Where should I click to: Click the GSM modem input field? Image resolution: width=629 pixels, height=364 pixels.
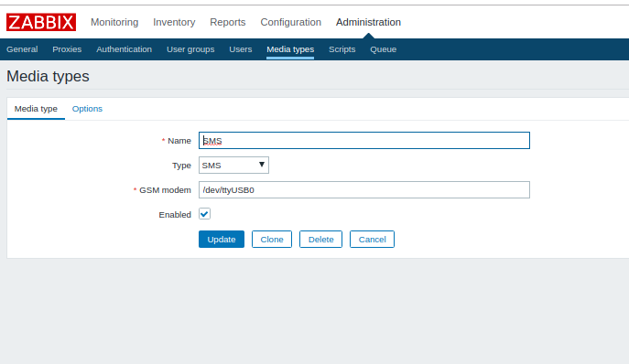[364, 189]
